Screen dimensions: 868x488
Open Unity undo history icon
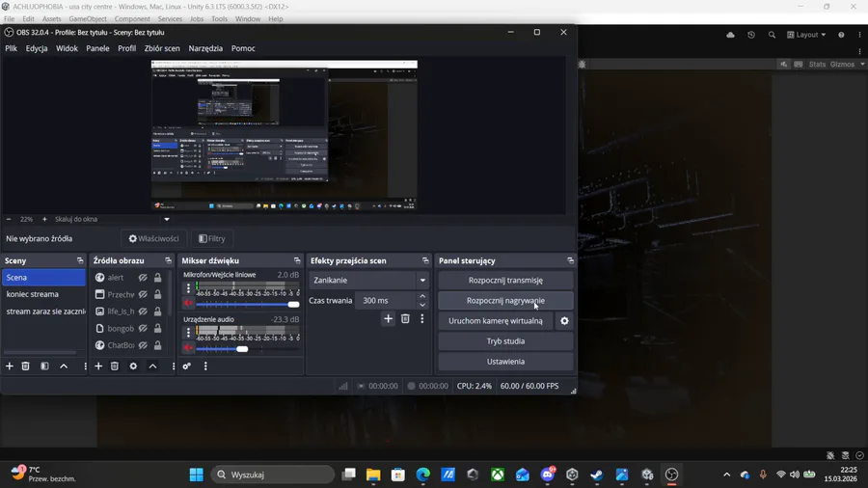751,35
